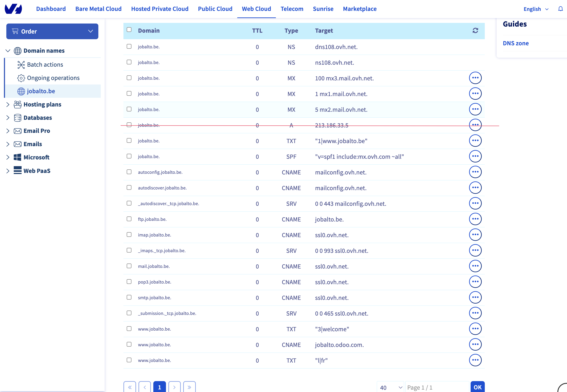Click the notifications bell icon
This screenshot has height=392, width=567.
tap(560, 9)
